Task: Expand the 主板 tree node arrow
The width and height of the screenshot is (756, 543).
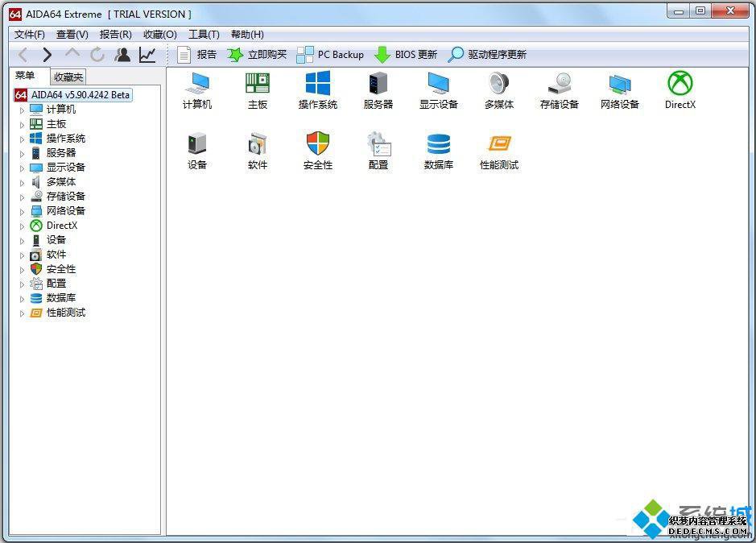Action: 22,125
